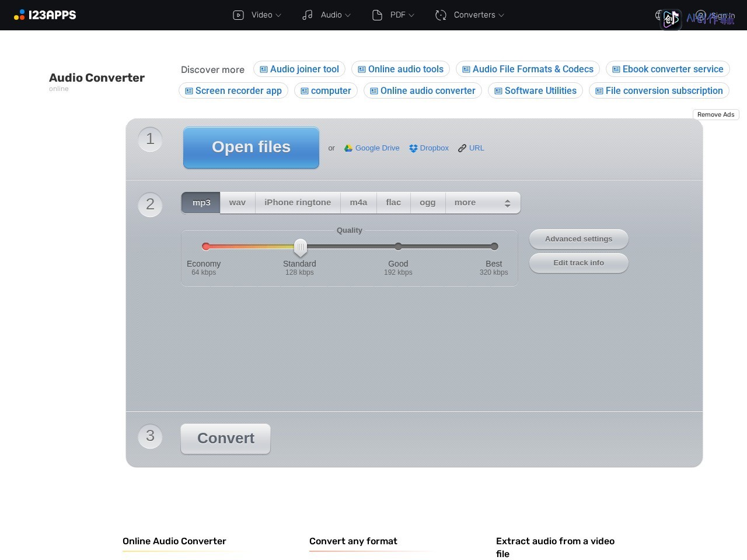Open the Ebook converter service link
This screenshot has height=560, width=747.
(668, 69)
